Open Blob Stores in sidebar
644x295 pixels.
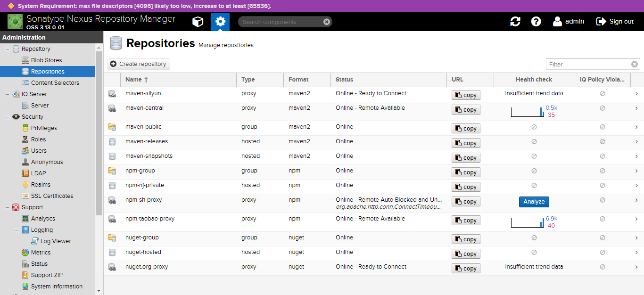coord(46,60)
